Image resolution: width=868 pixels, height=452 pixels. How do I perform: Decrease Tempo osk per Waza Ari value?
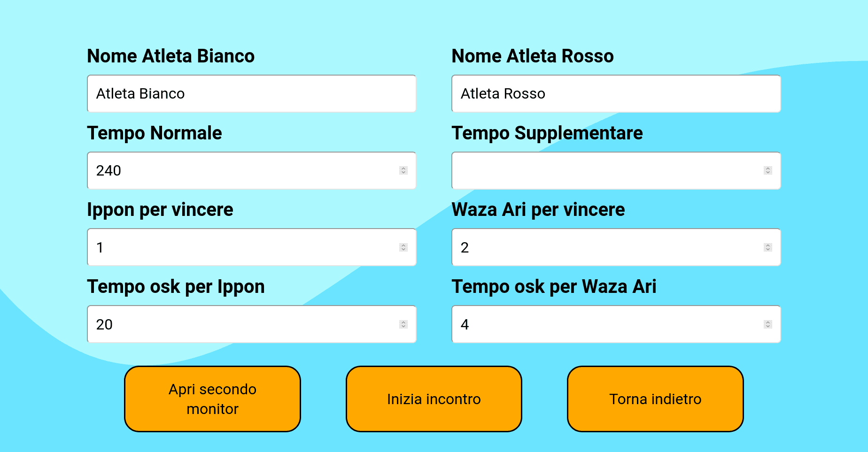(768, 327)
